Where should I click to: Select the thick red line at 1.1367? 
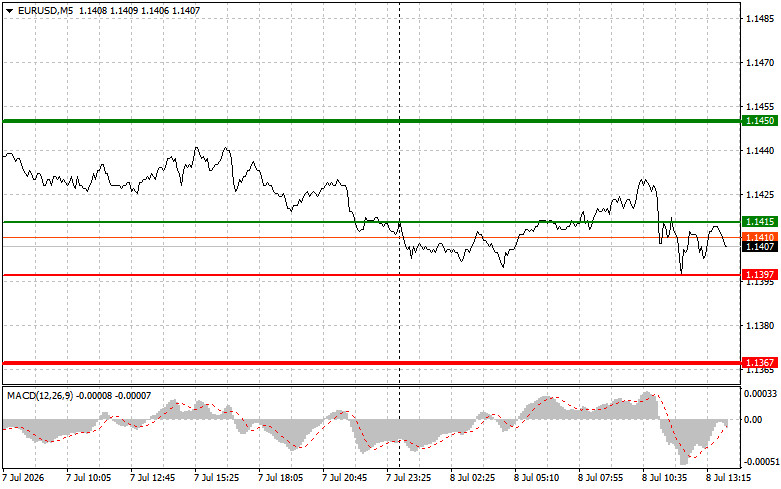tap(371, 363)
